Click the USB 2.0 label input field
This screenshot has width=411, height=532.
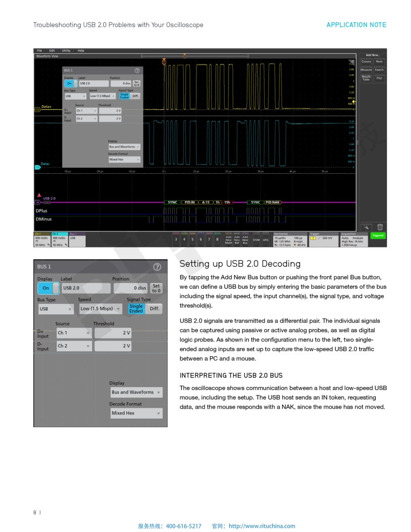coord(85,288)
